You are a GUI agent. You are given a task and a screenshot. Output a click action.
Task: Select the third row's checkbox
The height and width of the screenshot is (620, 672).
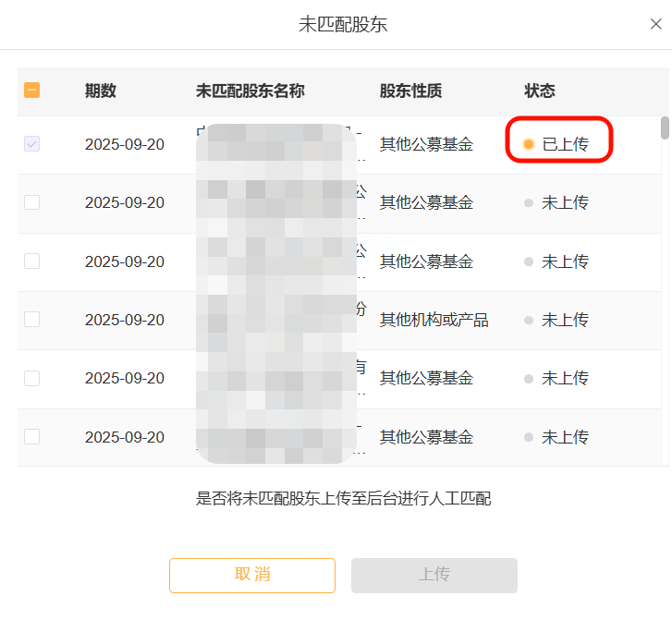32,261
